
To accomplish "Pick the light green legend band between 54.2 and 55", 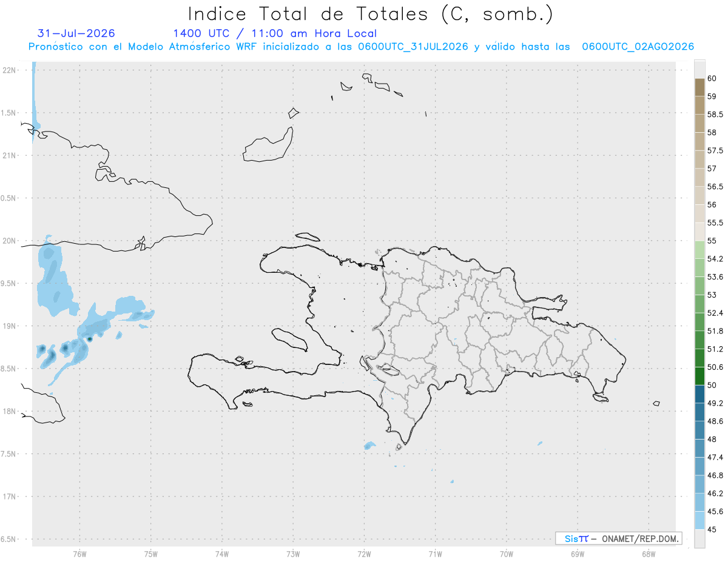I will click(699, 250).
